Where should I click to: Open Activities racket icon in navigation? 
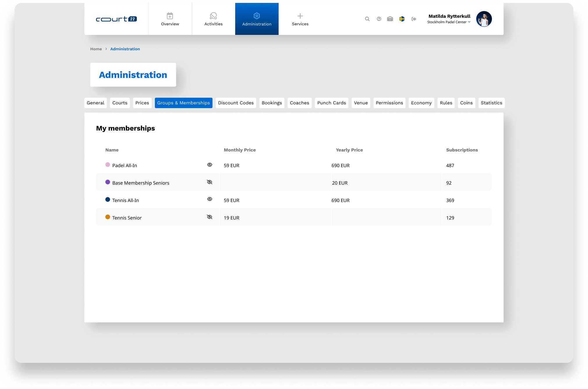213,16
